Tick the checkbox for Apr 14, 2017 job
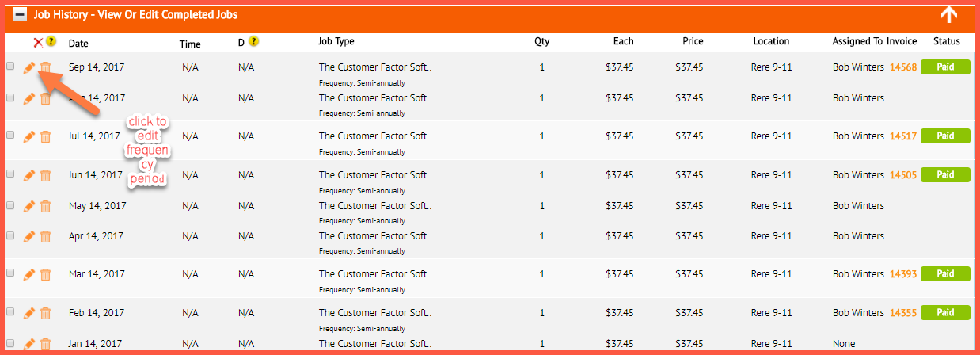 point(10,235)
